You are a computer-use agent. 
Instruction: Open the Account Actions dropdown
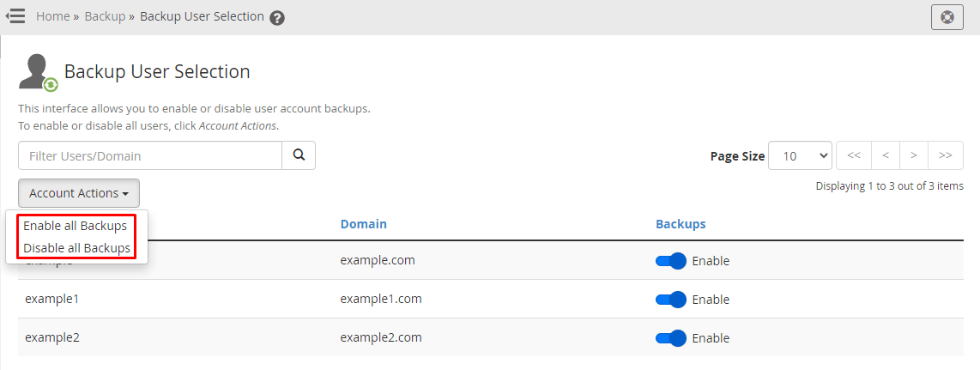click(x=79, y=193)
